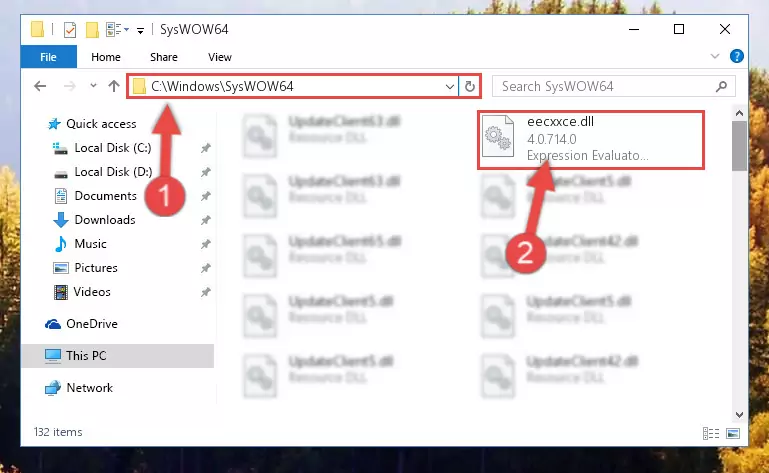
Task: Click the Search SysWOW64 input field
Action: pos(603,86)
